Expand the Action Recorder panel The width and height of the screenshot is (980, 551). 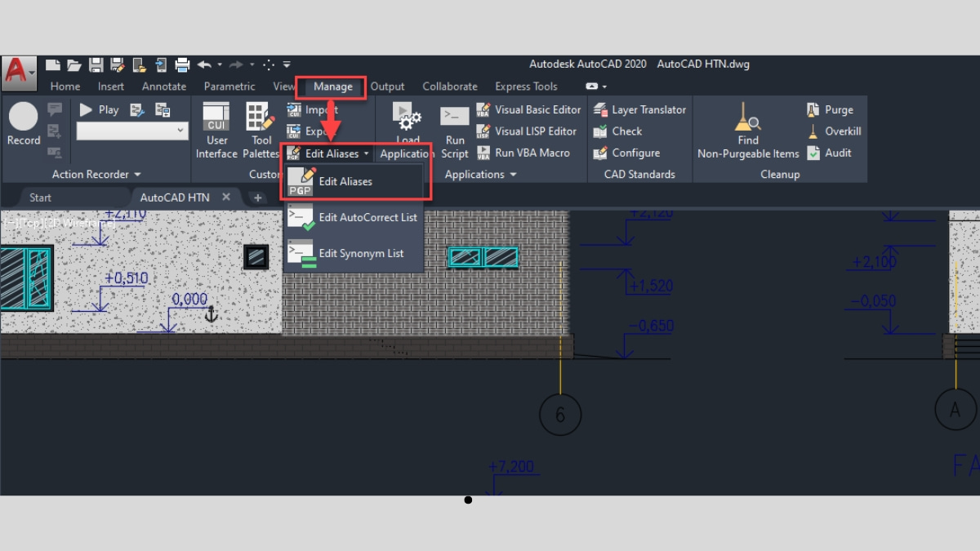pos(96,174)
